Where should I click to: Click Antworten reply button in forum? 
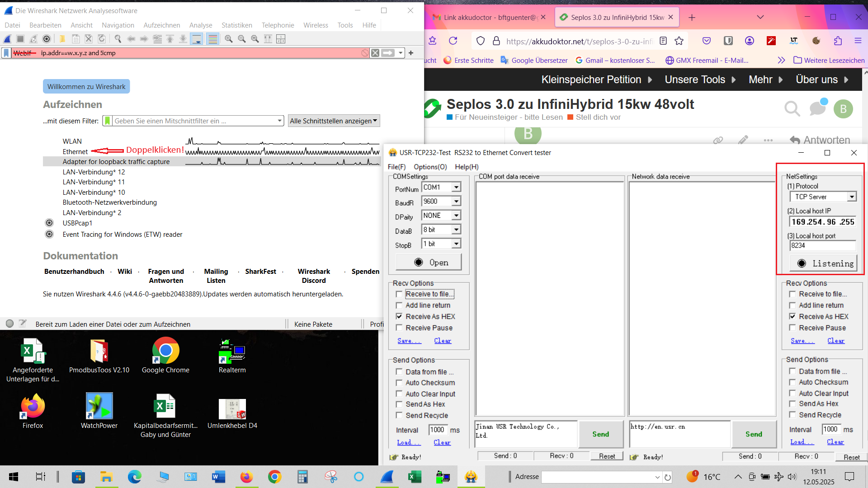[x=820, y=140]
